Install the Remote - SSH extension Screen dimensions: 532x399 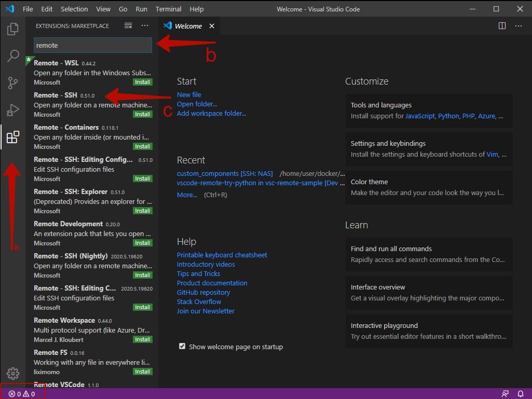click(x=143, y=114)
